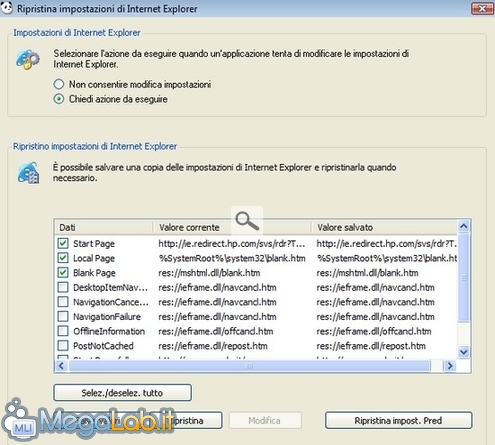Image resolution: width=495 pixels, height=445 pixels.
Task: Click the Panda icon in title bar
Action: click(6, 7)
